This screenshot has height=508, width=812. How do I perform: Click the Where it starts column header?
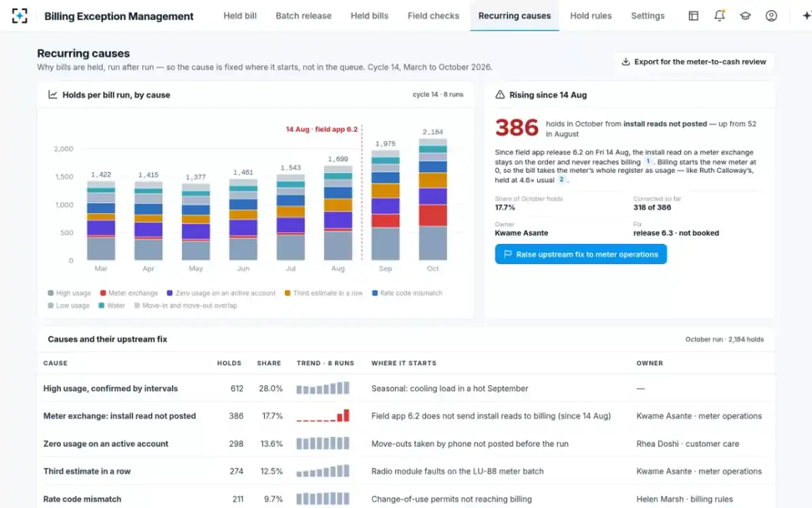[x=404, y=363]
